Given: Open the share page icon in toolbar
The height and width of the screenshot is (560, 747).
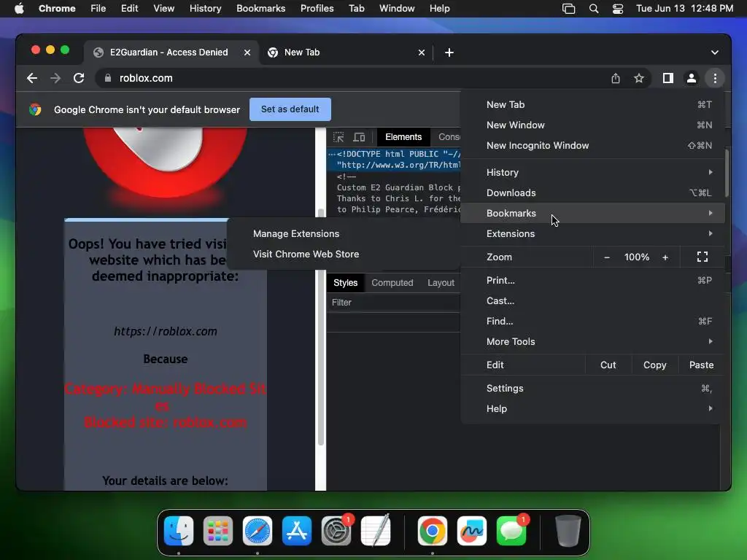Looking at the screenshot, I should pyautogui.click(x=616, y=78).
